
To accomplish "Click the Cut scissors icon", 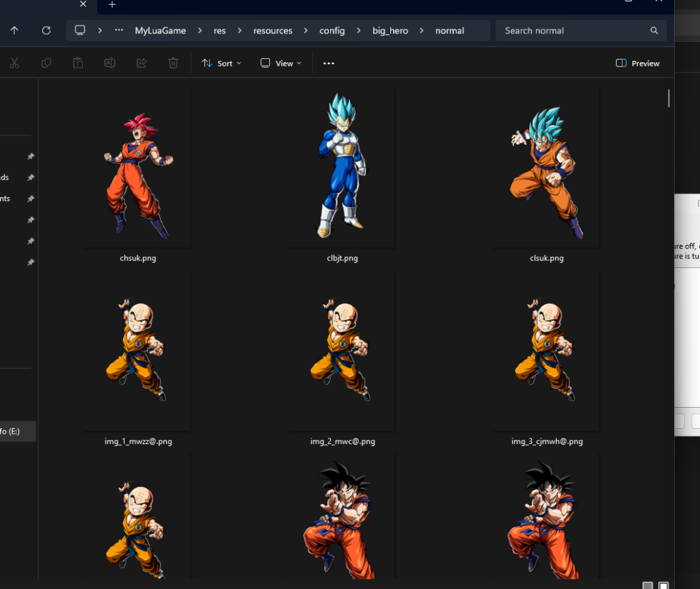I will [14, 63].
